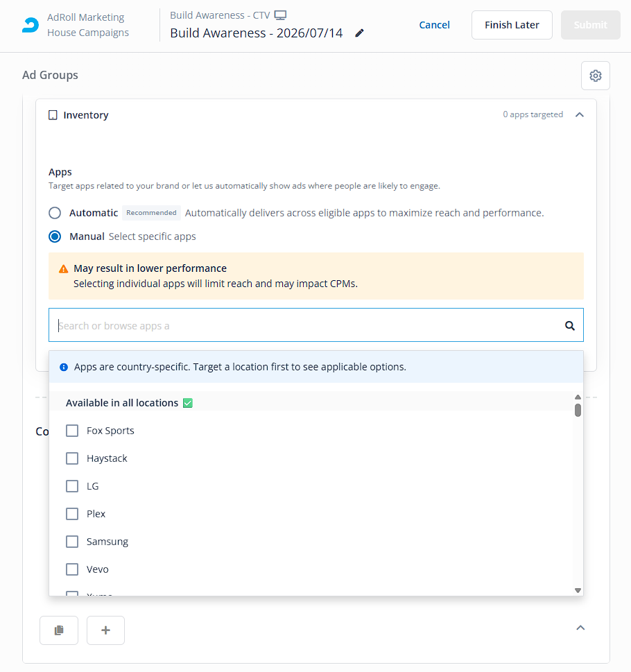Click the orange warning triangle icon
The image size is (631, 672).
(63, 269)
